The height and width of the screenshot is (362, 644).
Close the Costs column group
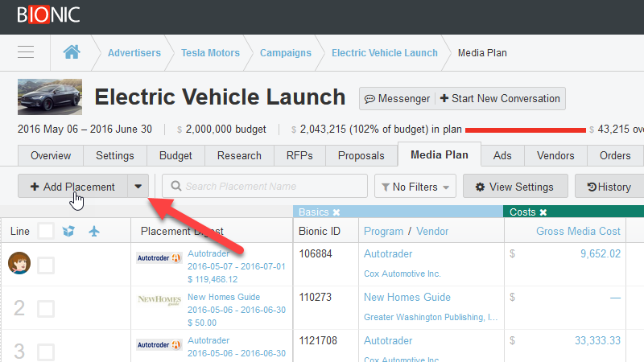[x=543, y=212]
